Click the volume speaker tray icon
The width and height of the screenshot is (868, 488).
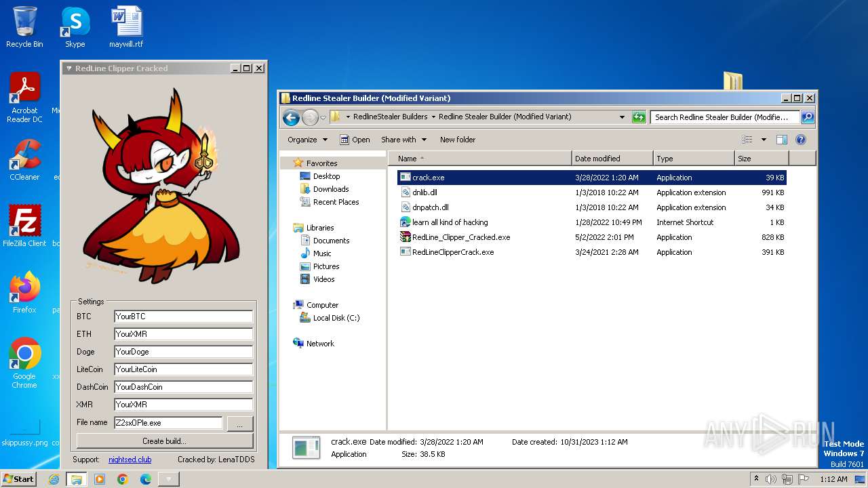pyautogui.click(x=770, y=479)
